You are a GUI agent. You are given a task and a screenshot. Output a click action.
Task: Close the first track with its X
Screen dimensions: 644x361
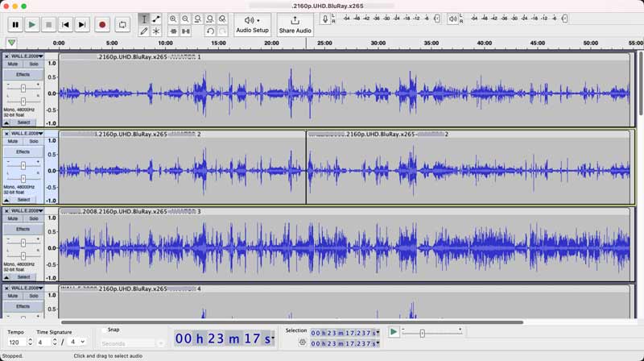pos(6,56)
